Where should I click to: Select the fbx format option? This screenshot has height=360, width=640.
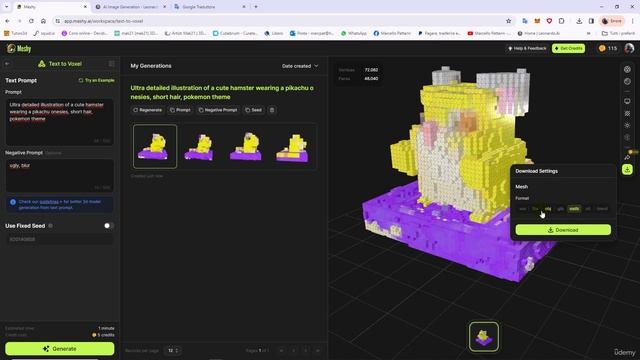click(535, 209)
